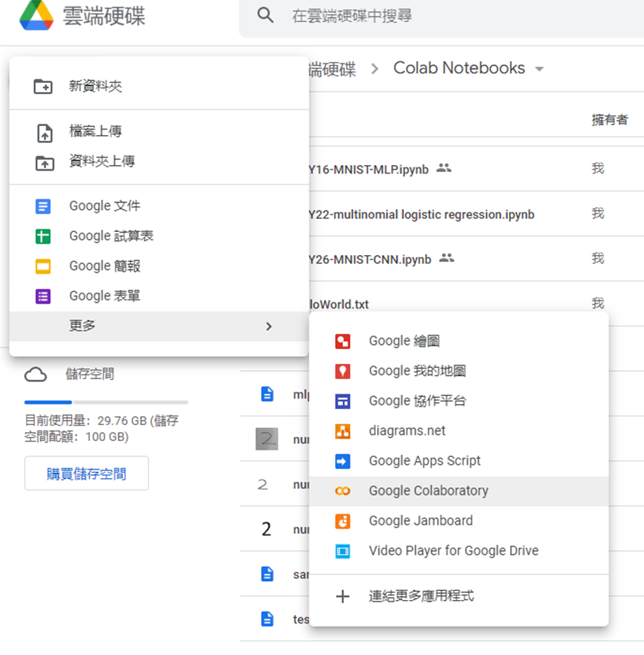This screenshot has width=644, height=655.
Task: Click the folder upload icon
Action: (x=45, y=163)
